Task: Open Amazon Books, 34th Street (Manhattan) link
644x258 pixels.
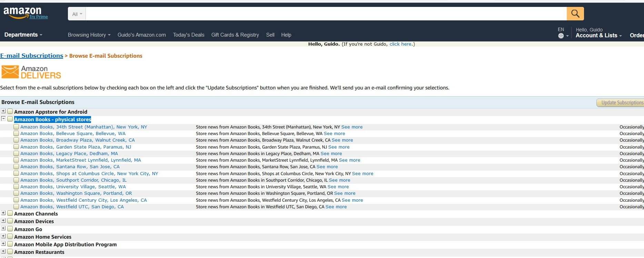Action: coord(84,127)
